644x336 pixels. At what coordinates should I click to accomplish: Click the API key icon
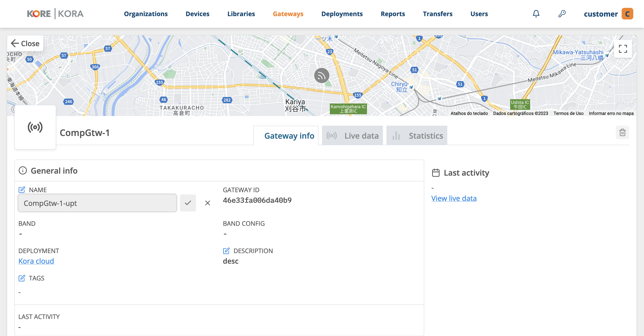point(562,14)
